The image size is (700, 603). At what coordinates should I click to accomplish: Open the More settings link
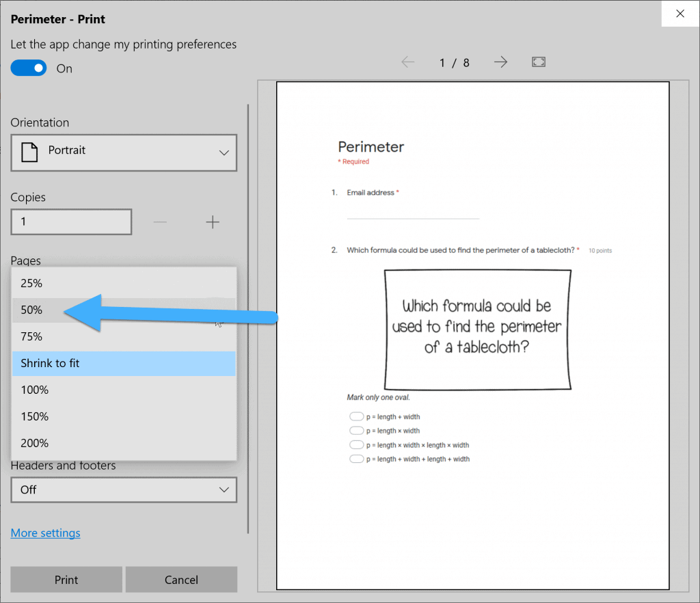pyautogui.click(x=46, y=533)
